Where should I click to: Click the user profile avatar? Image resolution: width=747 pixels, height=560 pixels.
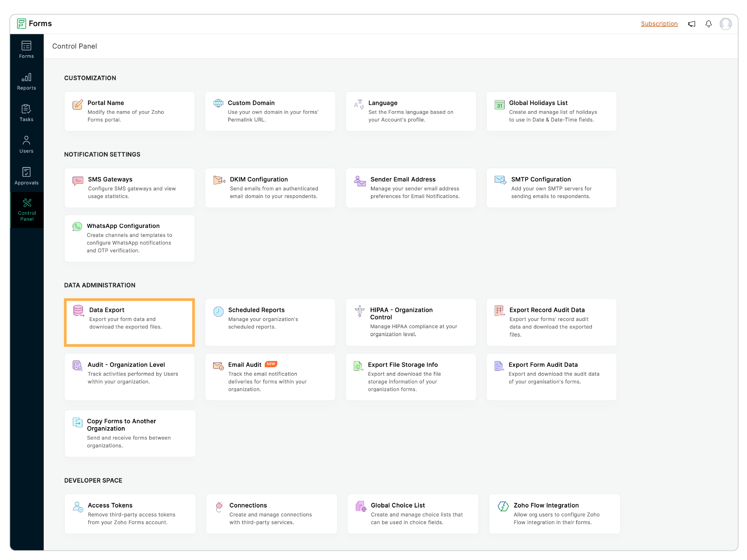[x=725, y=24]
